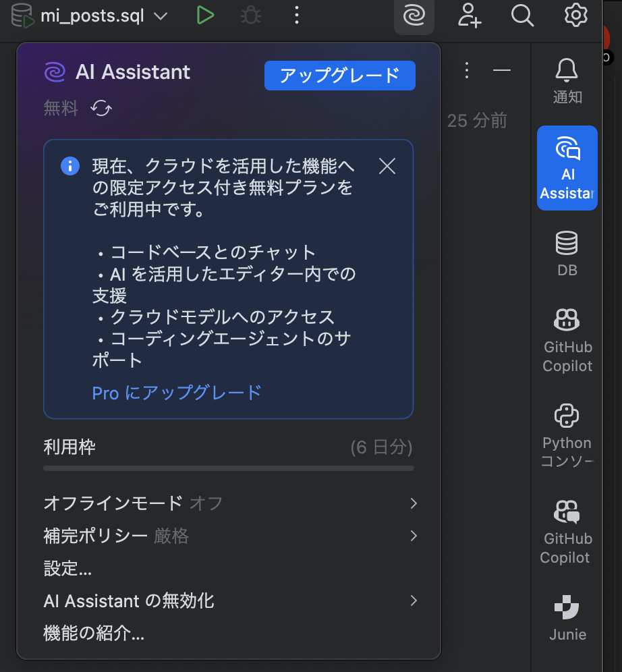
Task: Click the AI Assistant logo in popup header
Action: (55, 72)
